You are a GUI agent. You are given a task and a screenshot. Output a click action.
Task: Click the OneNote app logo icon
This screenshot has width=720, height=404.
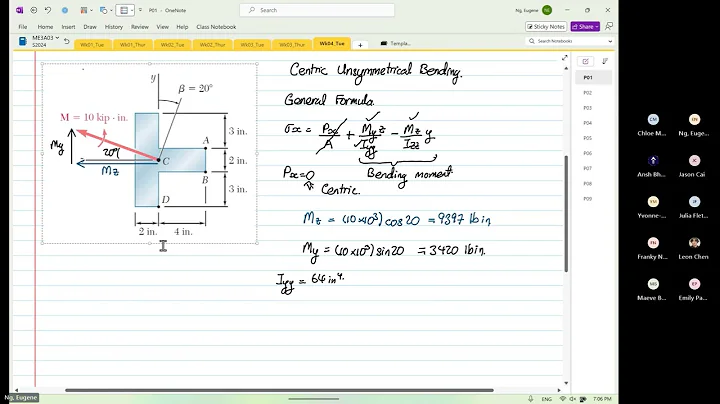point(19,10)
